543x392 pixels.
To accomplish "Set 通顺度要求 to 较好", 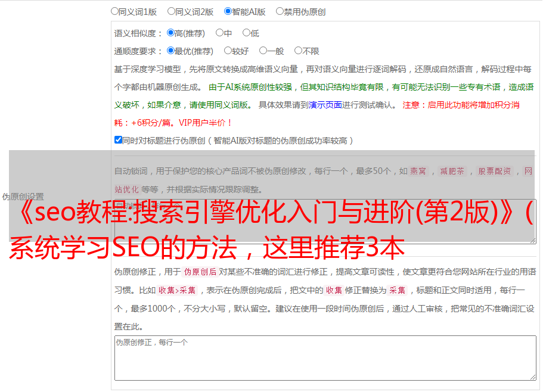I will (x=228, y=51).
